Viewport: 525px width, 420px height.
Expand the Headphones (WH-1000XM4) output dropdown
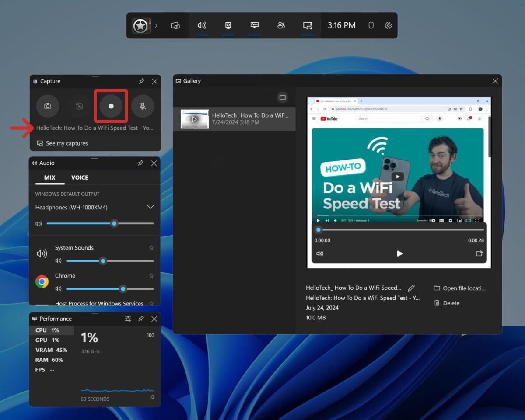point(150,207)
